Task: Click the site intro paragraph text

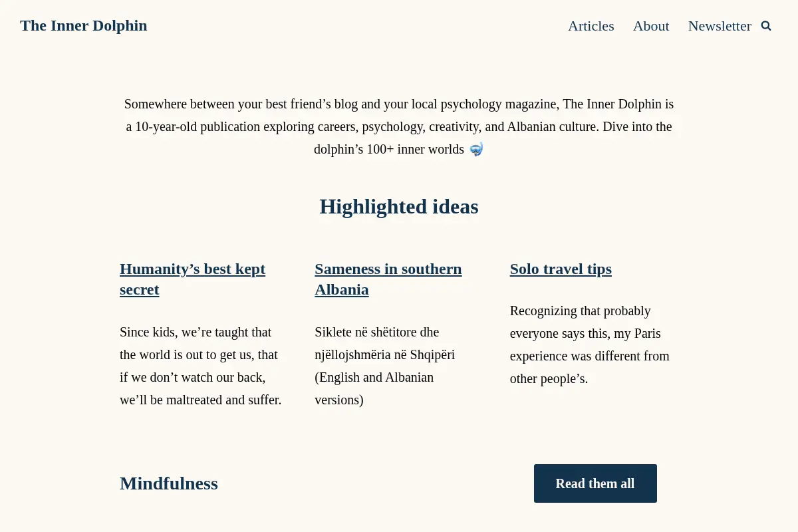Action: 399,126
